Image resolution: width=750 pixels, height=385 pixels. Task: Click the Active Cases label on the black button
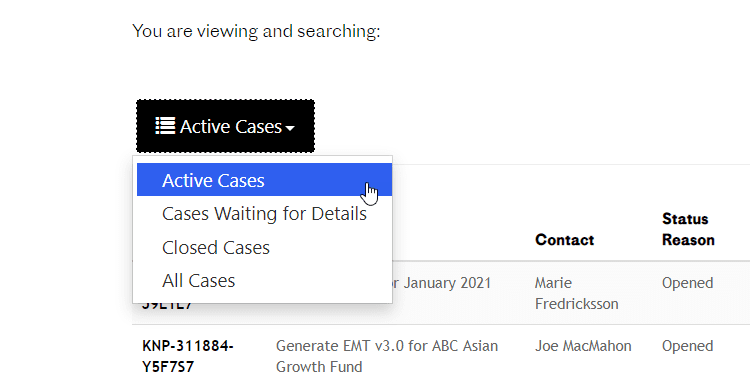click(x=231, y=127)
